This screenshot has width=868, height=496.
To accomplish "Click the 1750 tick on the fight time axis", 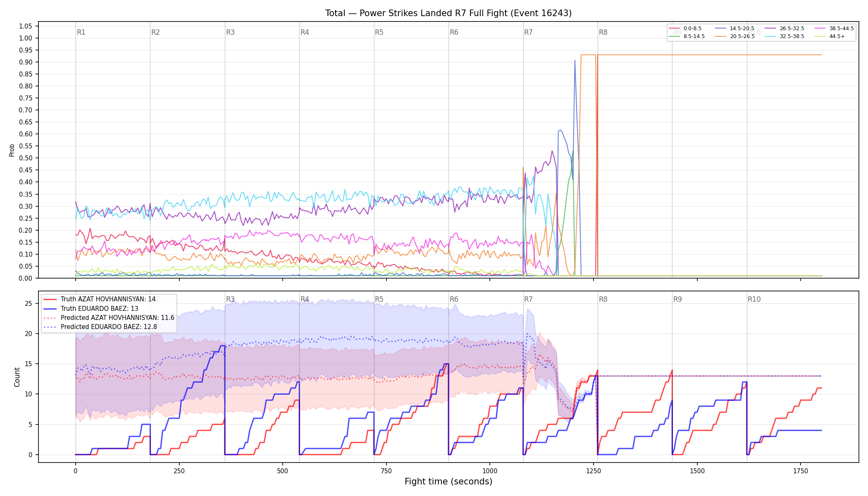I will tap(801, 471).
